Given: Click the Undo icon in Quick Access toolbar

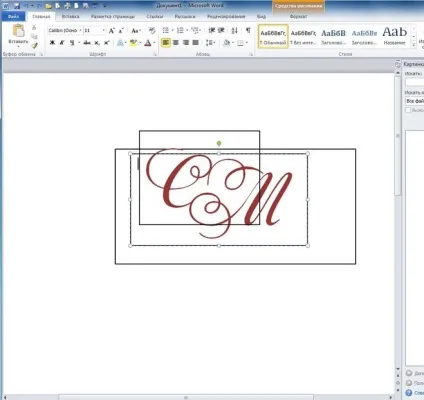Looking at the screenshot, I should [26, 6].
